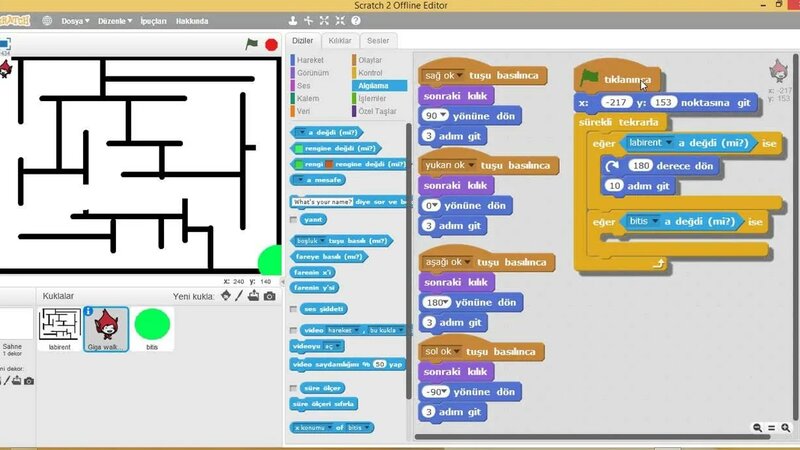Screen dimensions: 800x450
Task: Upload sprite from file icon
Action: pos(254,296)
